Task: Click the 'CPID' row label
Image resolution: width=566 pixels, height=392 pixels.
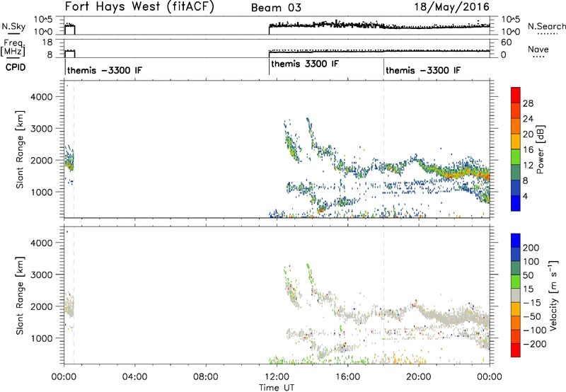Action: pyautogui.click(x=16, y=67)
